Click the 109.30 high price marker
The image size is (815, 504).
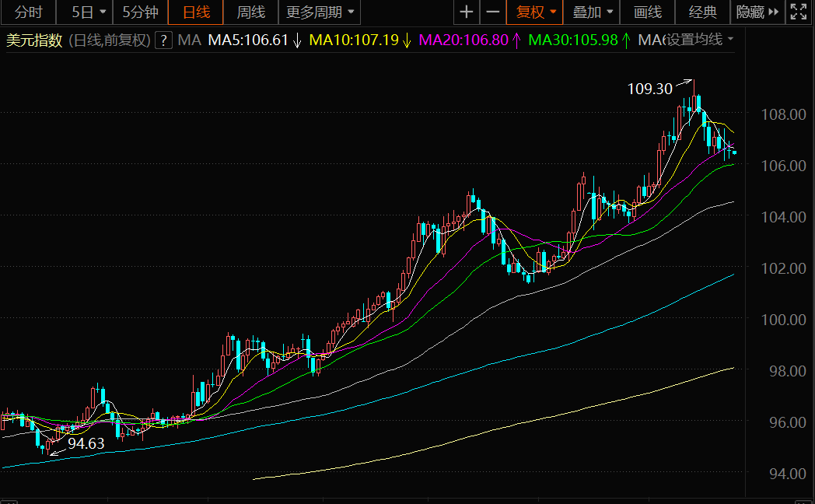click(649, 89)
